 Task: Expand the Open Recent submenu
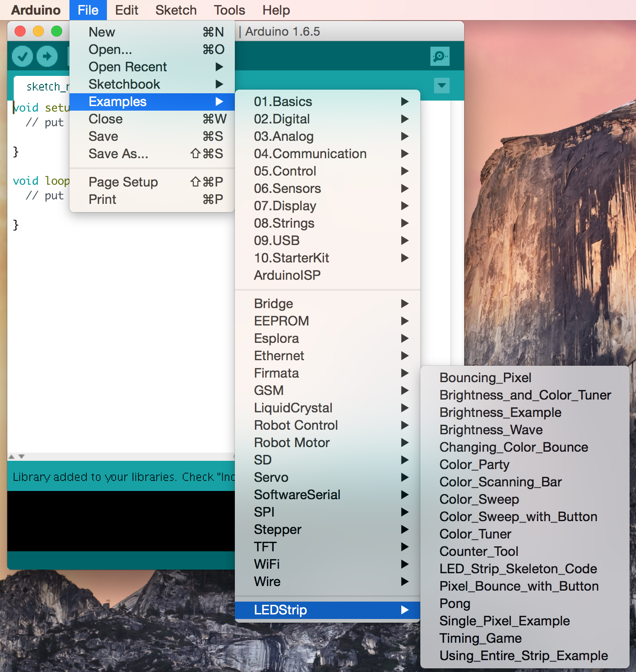[152, 67]
